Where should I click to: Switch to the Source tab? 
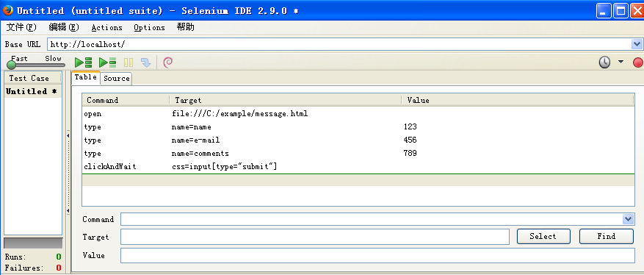tap(117, 79)
